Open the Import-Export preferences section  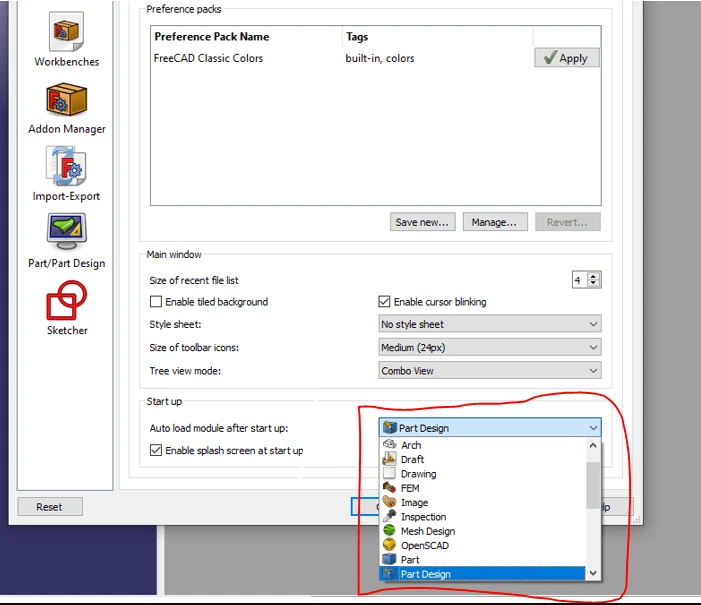click(x=66, y=174)
